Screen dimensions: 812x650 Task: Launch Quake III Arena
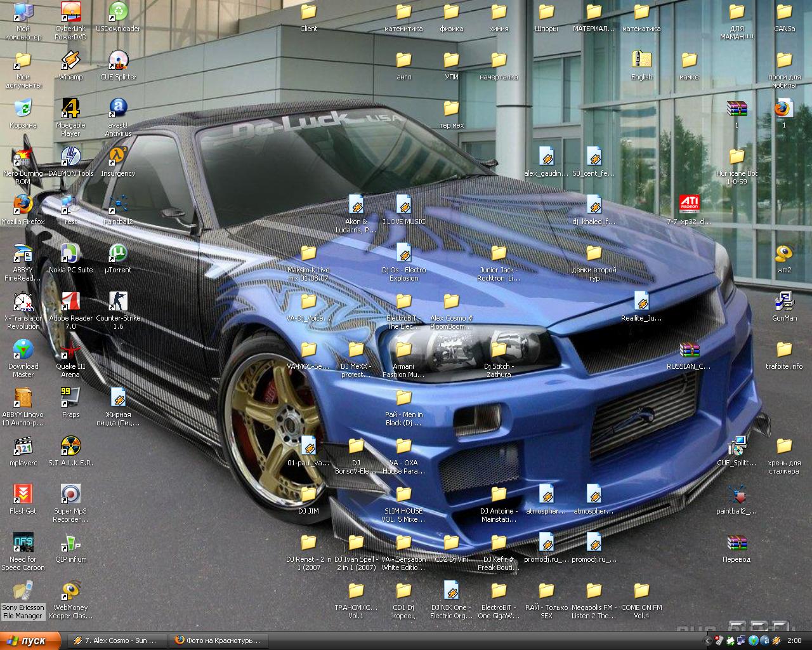point(70,359)
